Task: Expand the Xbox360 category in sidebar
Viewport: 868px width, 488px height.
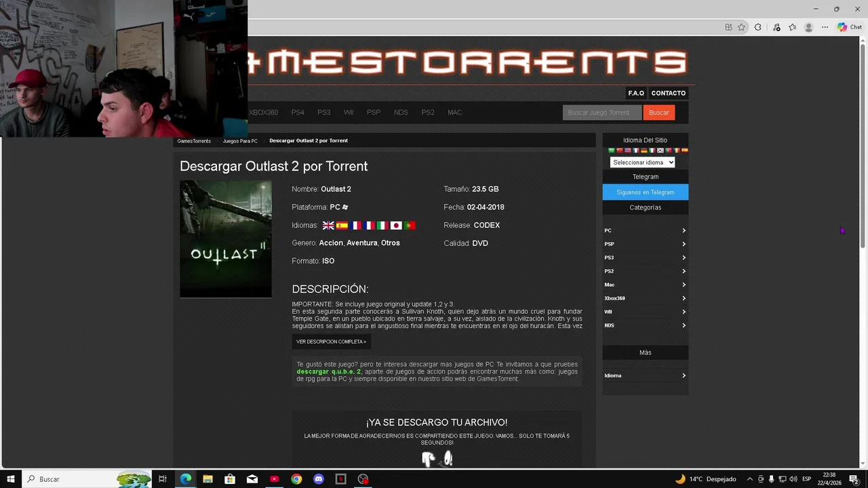Action: pyautogui.click(x=645, y=298)
